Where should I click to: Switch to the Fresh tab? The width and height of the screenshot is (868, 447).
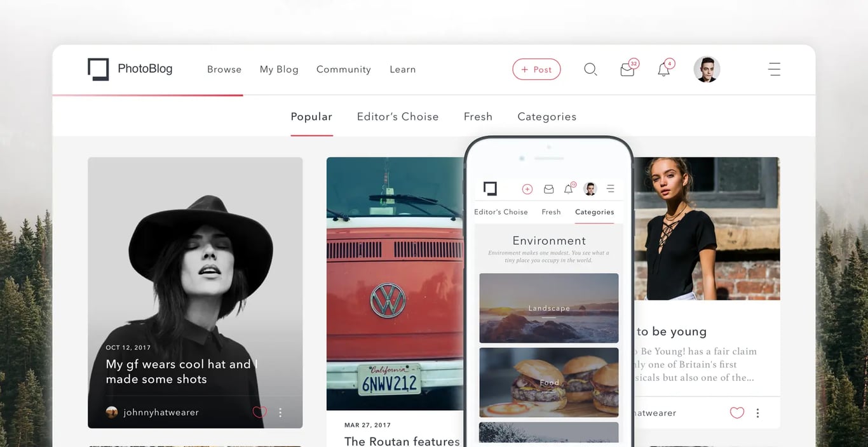pos(478,116)
